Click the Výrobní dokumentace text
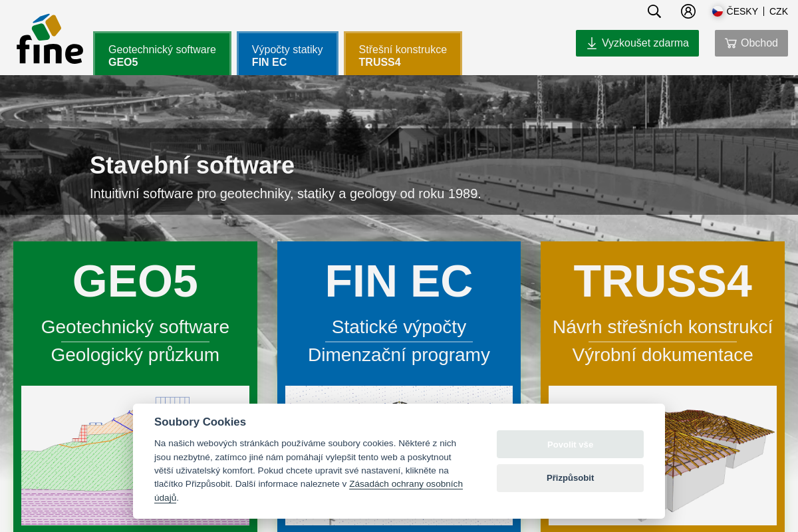This screenshot has width=798, height=532. coord(662,355)
